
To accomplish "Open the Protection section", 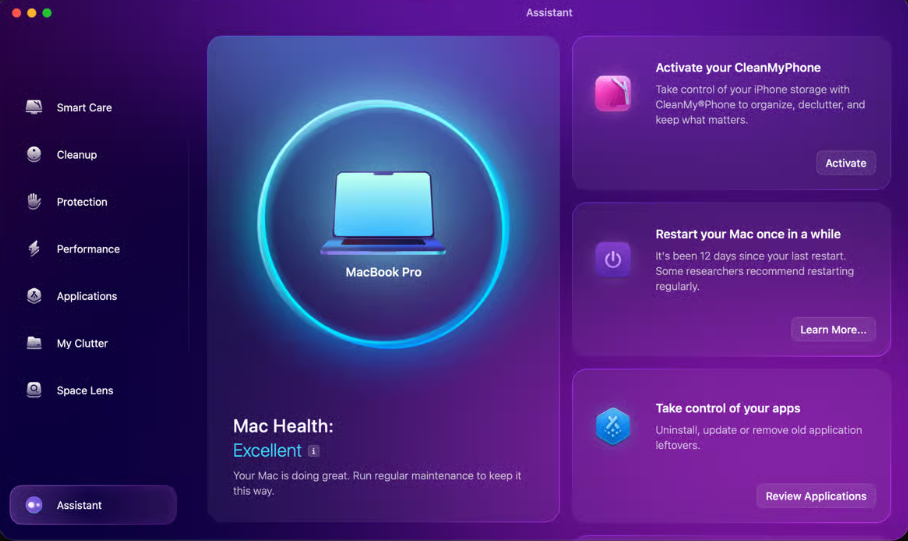I will click(82, 202).
